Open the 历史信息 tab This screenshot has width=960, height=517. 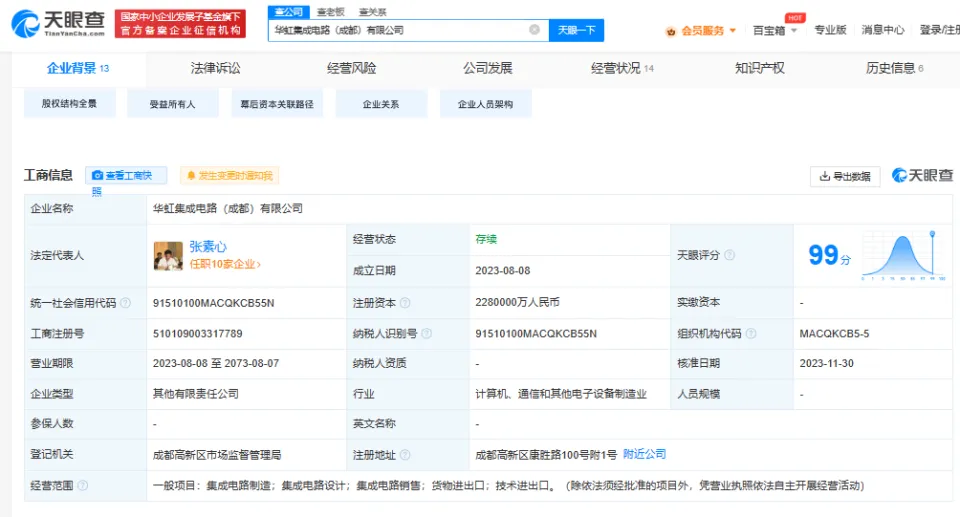click(x=894, y=68)
